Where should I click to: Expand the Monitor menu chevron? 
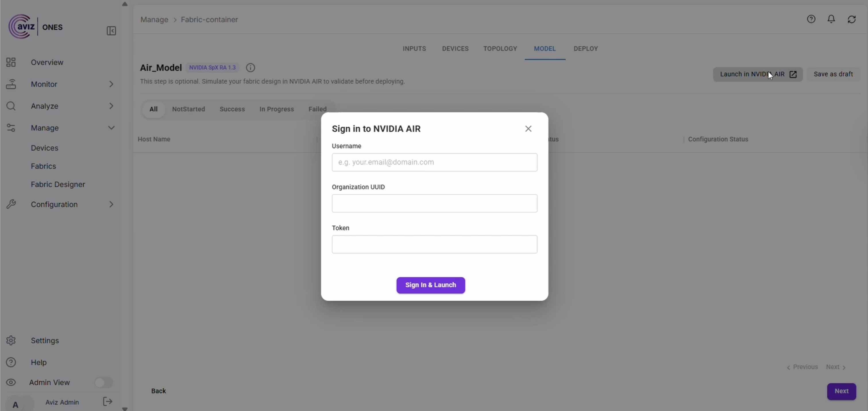pos(111,84)
